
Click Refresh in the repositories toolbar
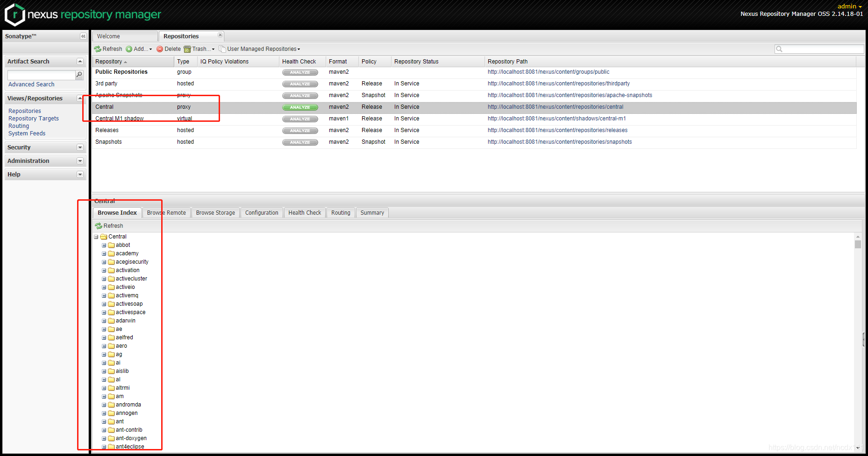coord(108,49)
